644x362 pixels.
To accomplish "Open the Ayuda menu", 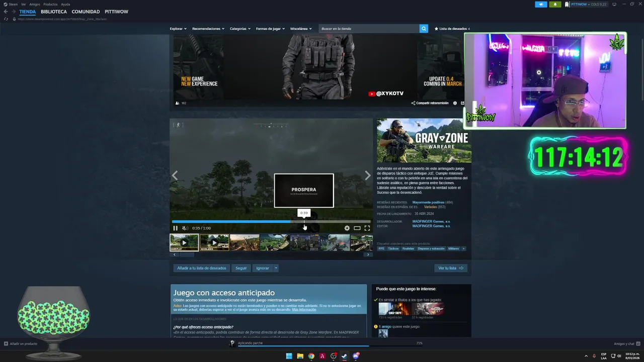I will (x=65, y=4).
